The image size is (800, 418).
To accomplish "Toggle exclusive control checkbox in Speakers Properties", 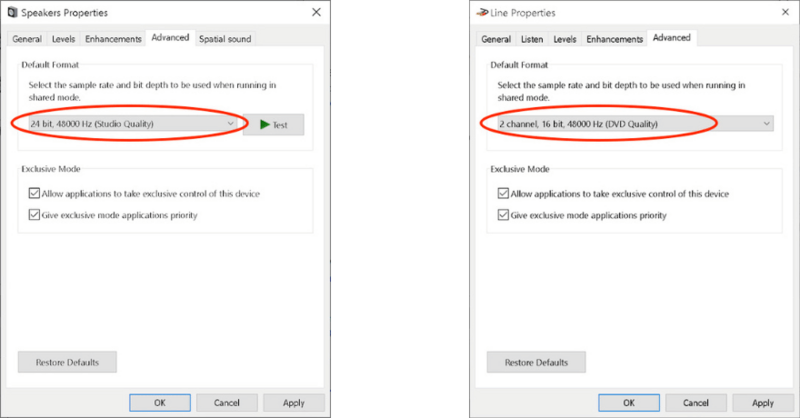I will (x=33, y=194).
